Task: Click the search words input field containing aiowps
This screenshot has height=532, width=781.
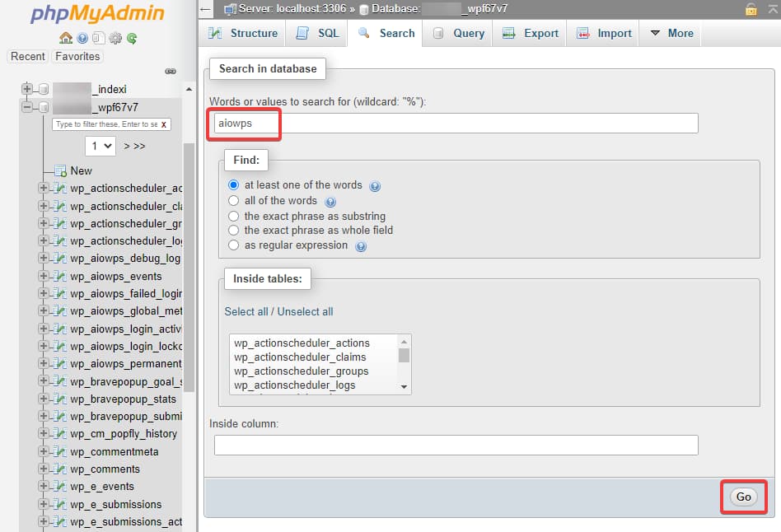Action: (456, 123)
